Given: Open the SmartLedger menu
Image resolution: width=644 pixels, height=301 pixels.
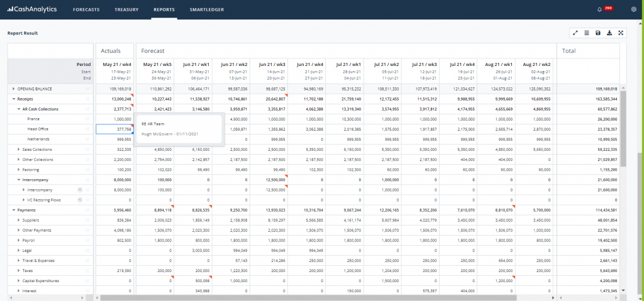Looking at the screenshot, I should 206,9.
